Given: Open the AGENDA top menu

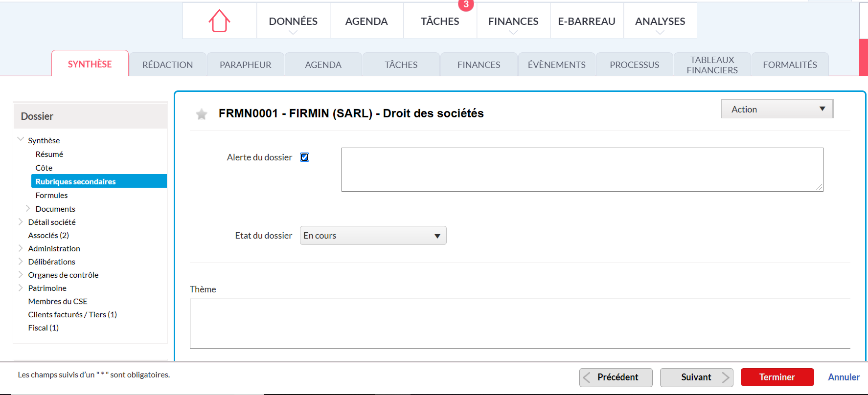Looking at the screenshot, I should pyautogui.click(x=366, y=21).
